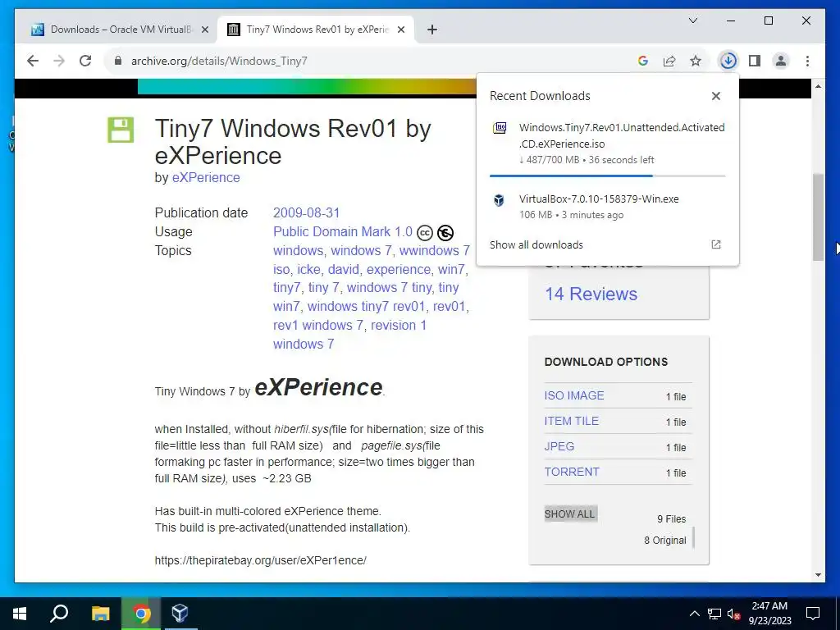
Task: Open taskbar Search magnifier
Action: point(59,614)
